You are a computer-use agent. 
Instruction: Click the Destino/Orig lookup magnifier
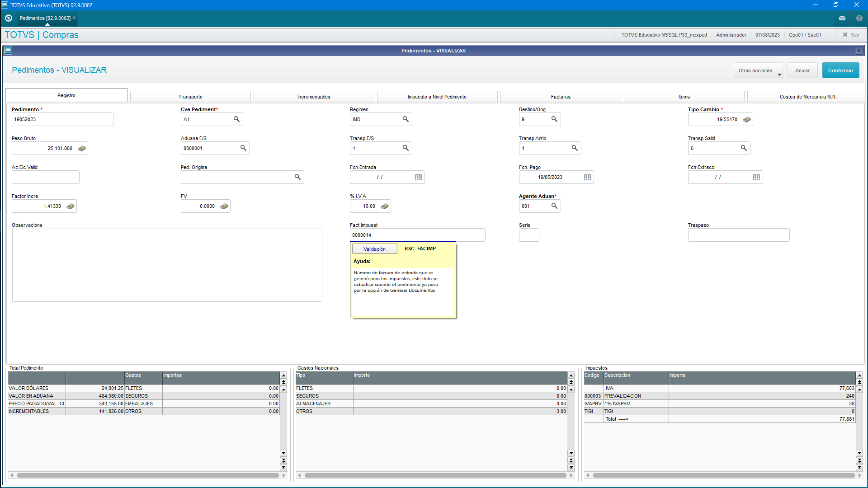554,119
